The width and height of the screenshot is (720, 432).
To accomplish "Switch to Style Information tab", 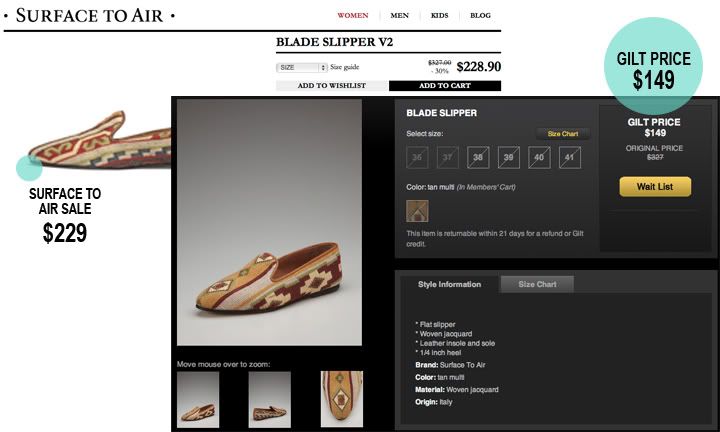I will pos(449,284).
